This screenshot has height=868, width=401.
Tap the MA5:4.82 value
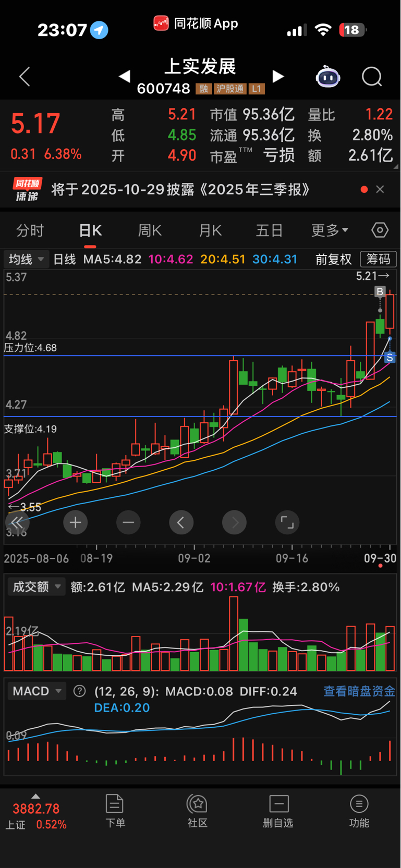coord(112,259)
